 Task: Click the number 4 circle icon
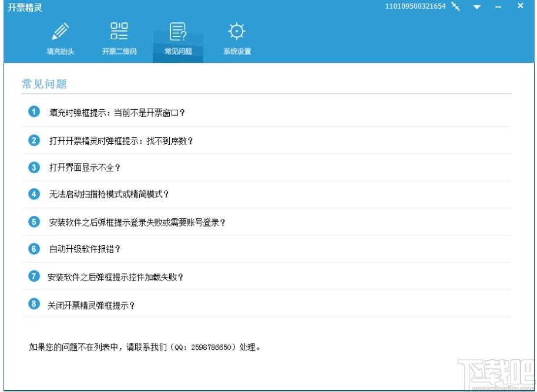[x=34, y=194]
